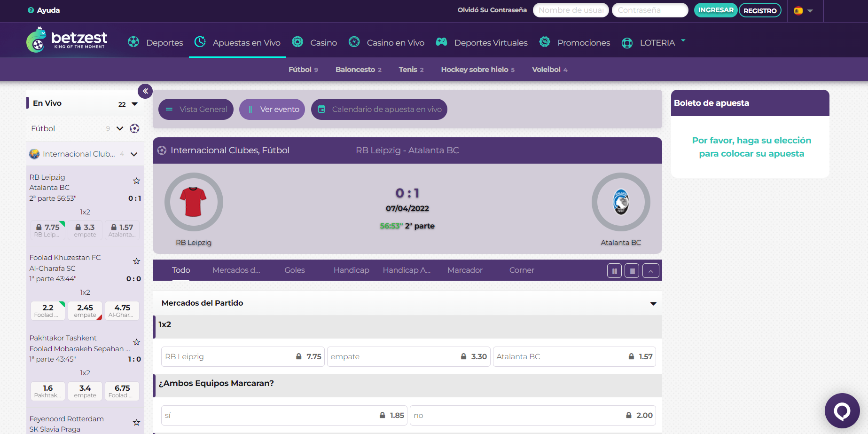Viewport: 868px width, 434px height.
Task: Collapse the Fútbol sidebar category chevron
Action: (120, 128)
